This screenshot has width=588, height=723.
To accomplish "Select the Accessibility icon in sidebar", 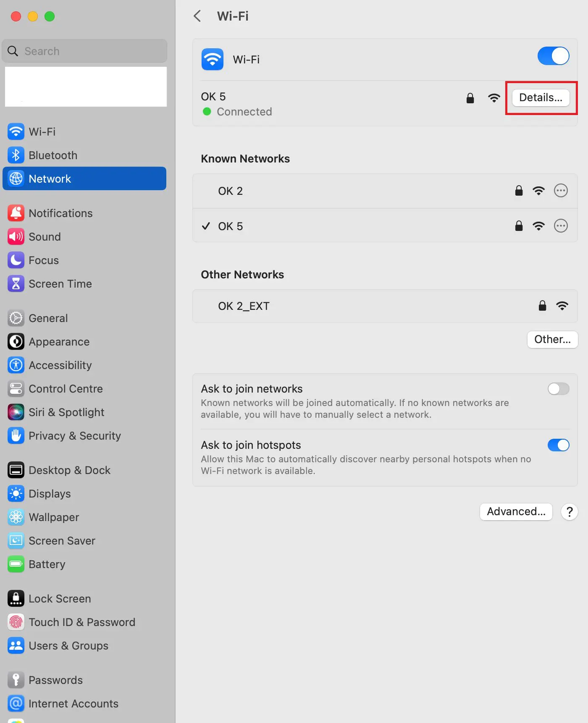I will pos(16,365).
